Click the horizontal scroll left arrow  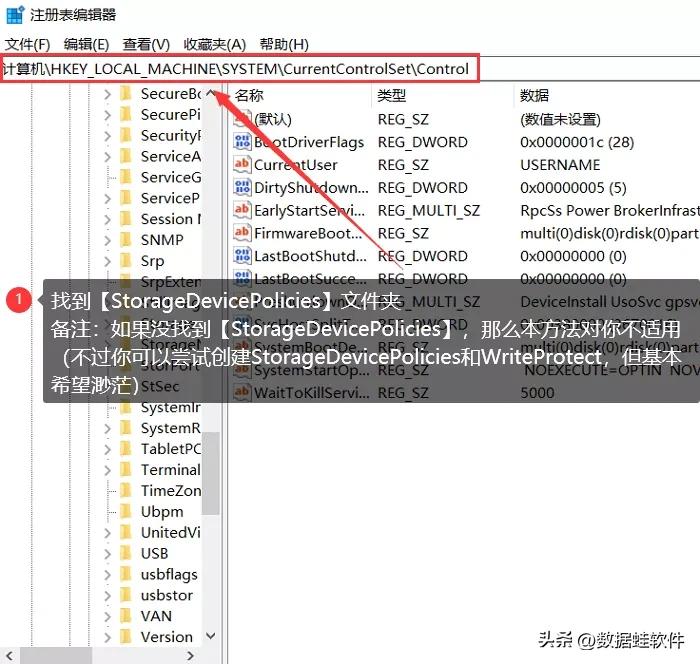tap(9, 656)
